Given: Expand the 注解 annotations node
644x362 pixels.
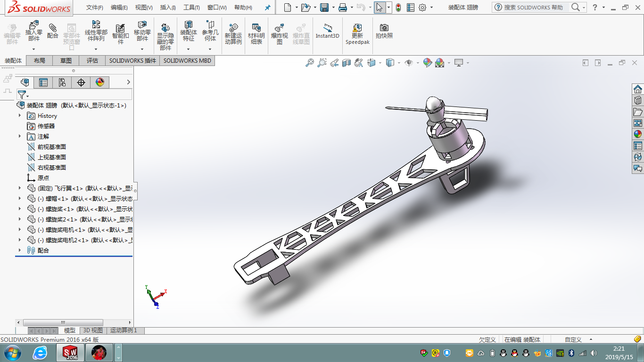Looking at the screenshot, I should point(20,136).
